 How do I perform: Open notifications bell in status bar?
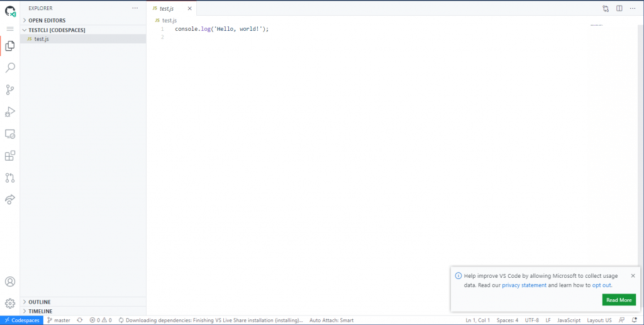click(635, 320)
